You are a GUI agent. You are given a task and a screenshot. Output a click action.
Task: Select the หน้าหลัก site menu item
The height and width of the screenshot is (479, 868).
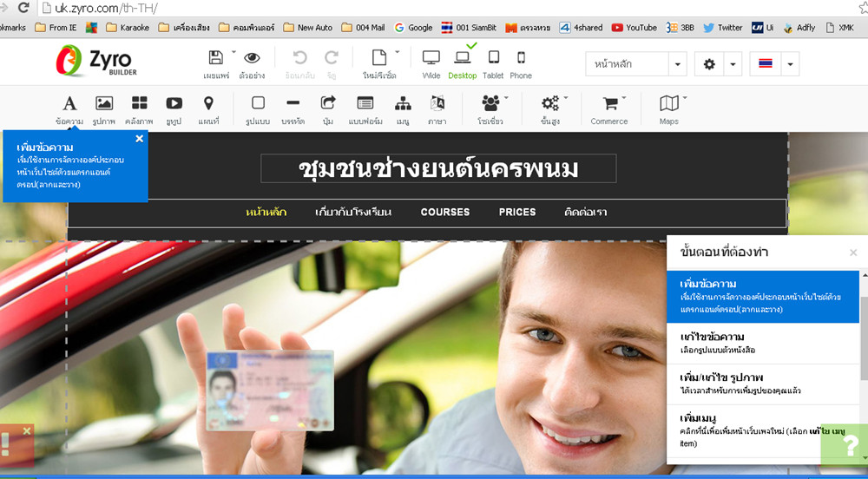point(266,212)
